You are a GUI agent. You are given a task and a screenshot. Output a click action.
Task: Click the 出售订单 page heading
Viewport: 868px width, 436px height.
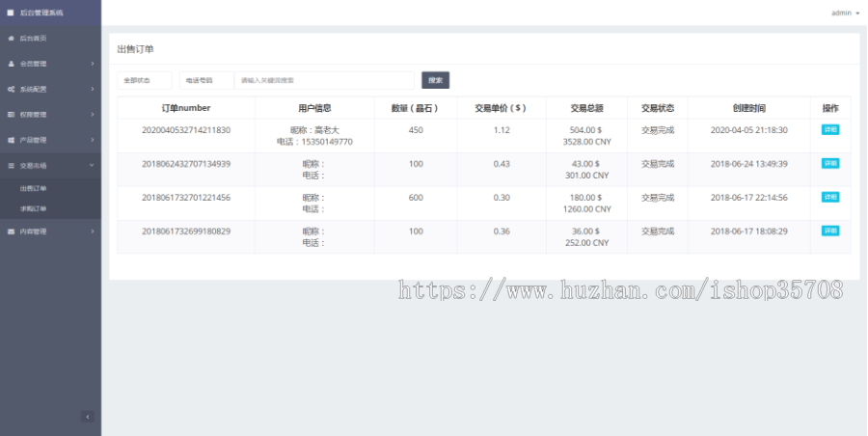click(x=136, y=49)
